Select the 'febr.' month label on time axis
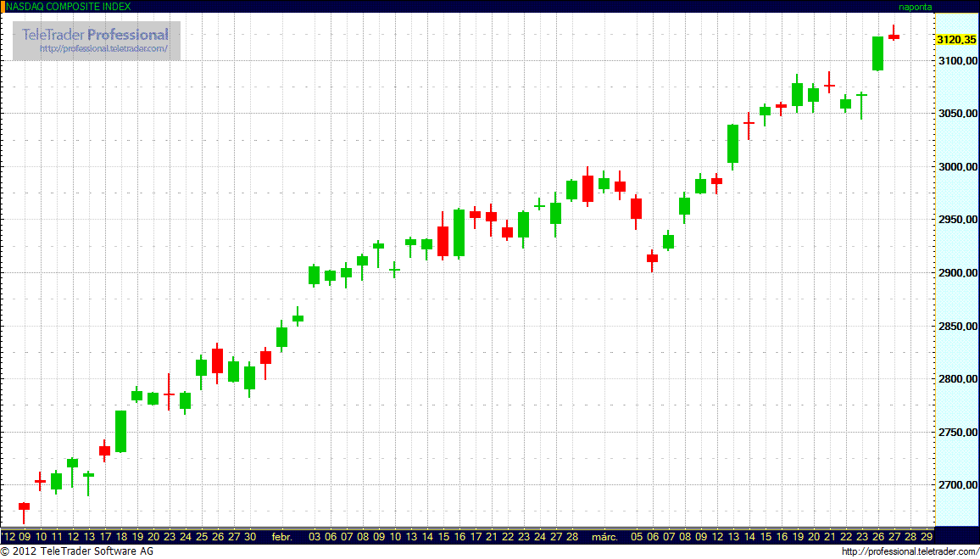The image size is (980, 559). click(x=281, y=537)
